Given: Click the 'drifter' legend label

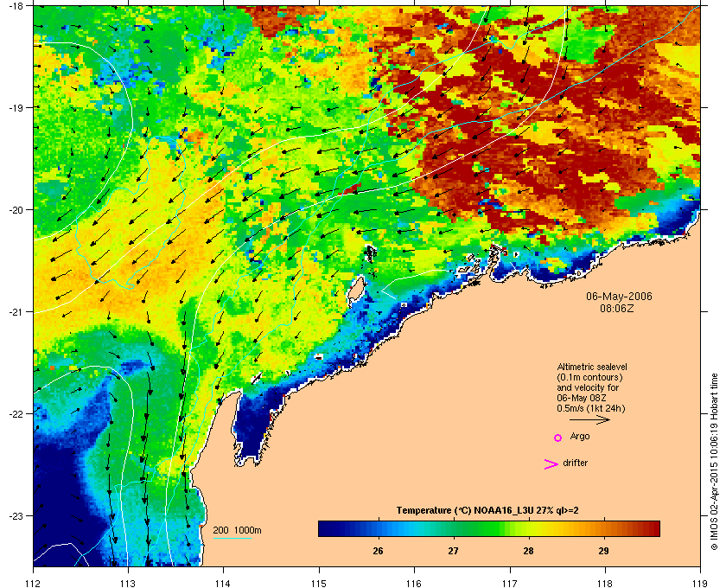Looking at the screenshot, I should (576, 463).
